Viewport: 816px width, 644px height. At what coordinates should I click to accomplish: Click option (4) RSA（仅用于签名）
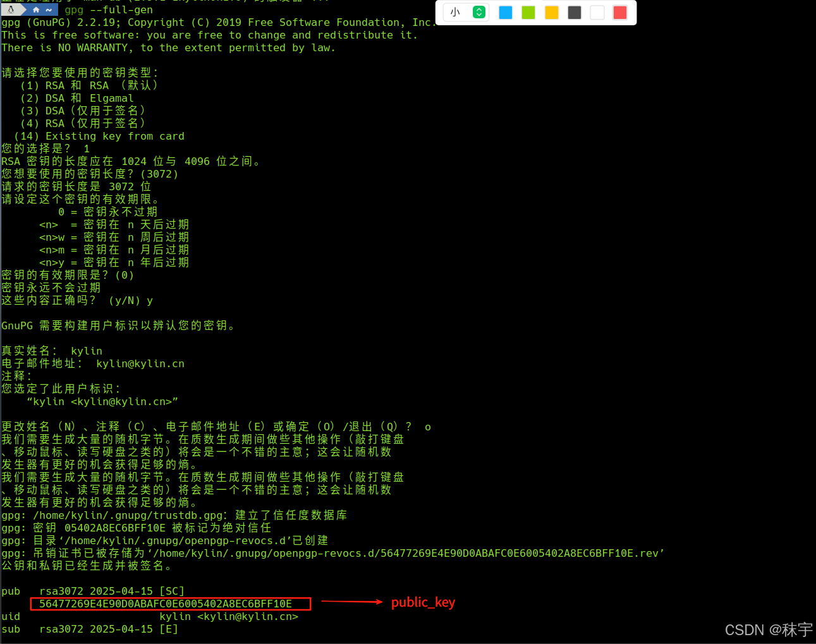[x=83, y=123]
